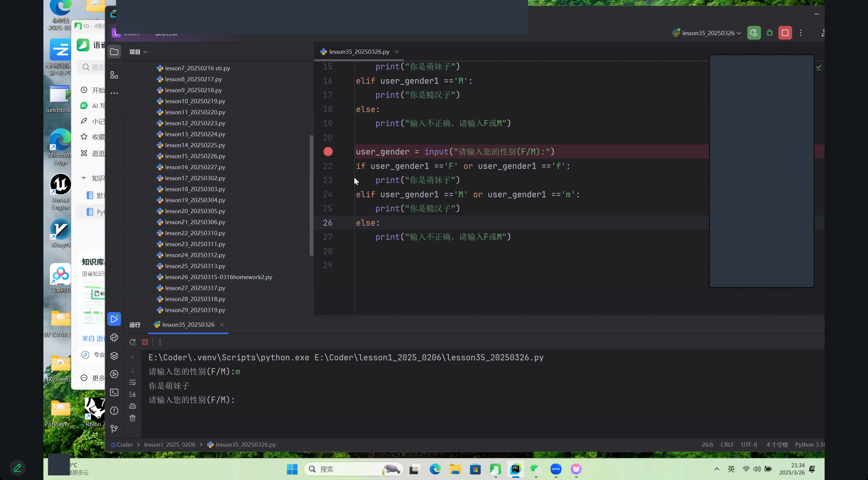Open the toolbar more actions menu
The width and height of the screenshot is (868, 480).
[801, 33]
